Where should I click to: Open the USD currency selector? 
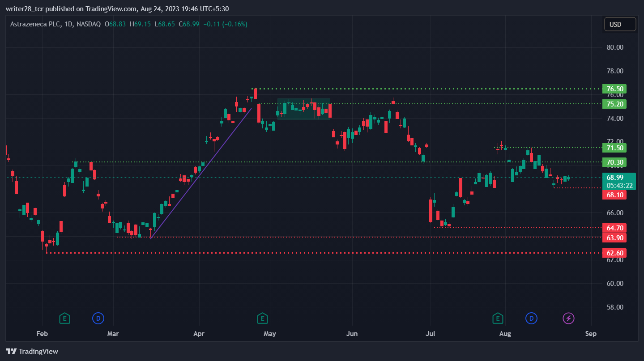tap(620, 24)
